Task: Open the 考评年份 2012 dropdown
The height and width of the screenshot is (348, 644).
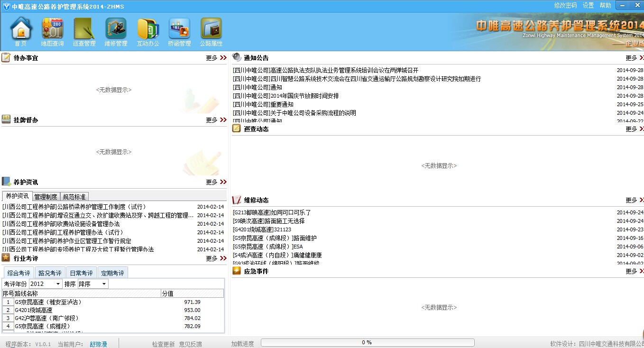Action: (x=46, y=284)
